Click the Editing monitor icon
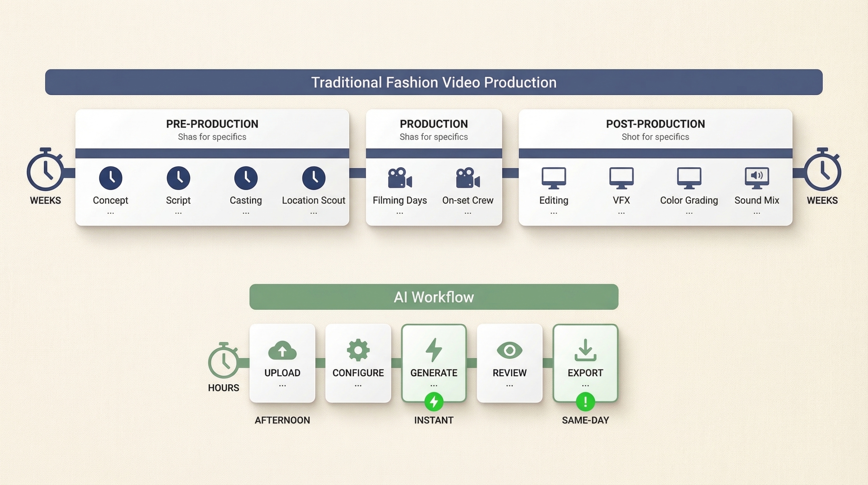This screenshot has width=868, height=485. coord(554,178)
